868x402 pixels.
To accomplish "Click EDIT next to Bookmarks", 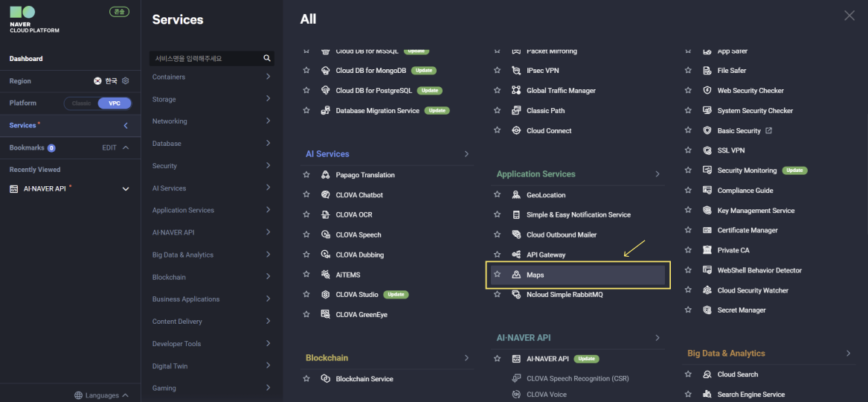I will [x=109, y=148].
